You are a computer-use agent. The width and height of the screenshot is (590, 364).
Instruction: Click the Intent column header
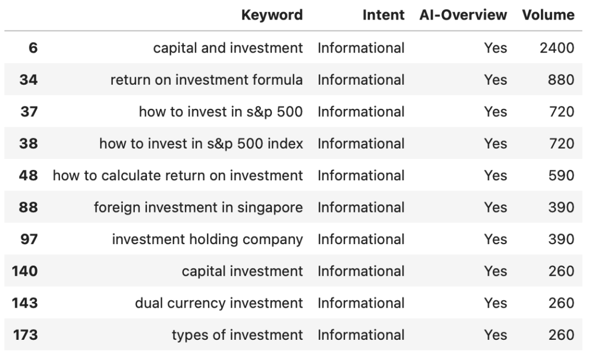(383, 16)
